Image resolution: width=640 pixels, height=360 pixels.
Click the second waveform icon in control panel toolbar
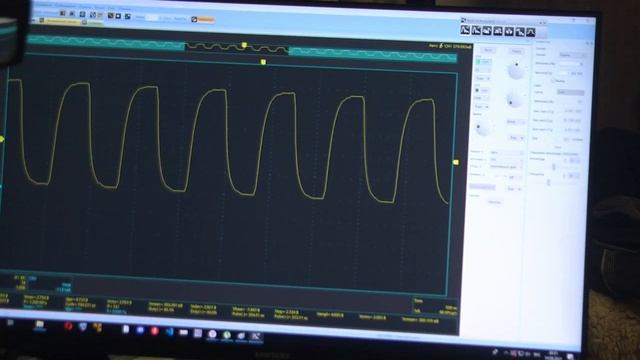click(x=476, y=31)
